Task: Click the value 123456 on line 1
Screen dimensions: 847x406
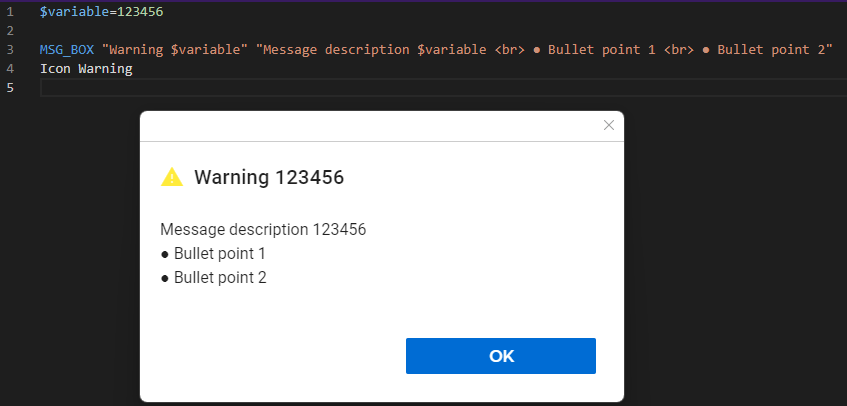Action: tap(140, 11)
